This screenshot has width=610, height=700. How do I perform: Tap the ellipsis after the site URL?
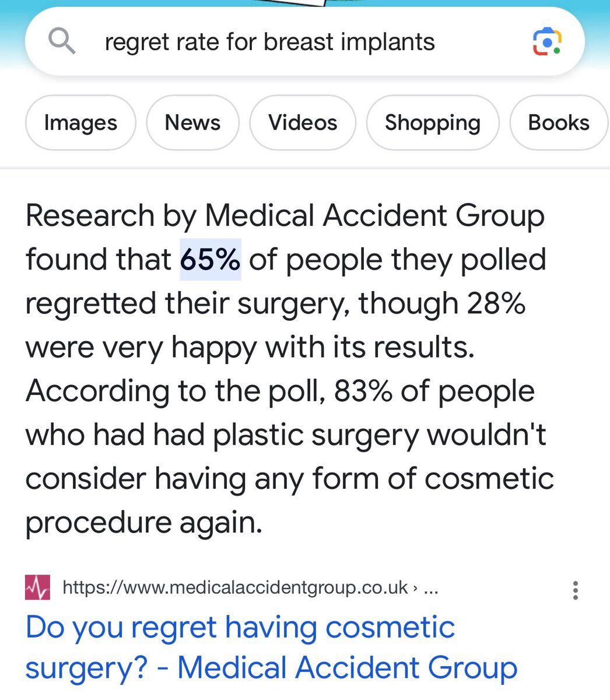pyautogui.click(x=430, y=588)
